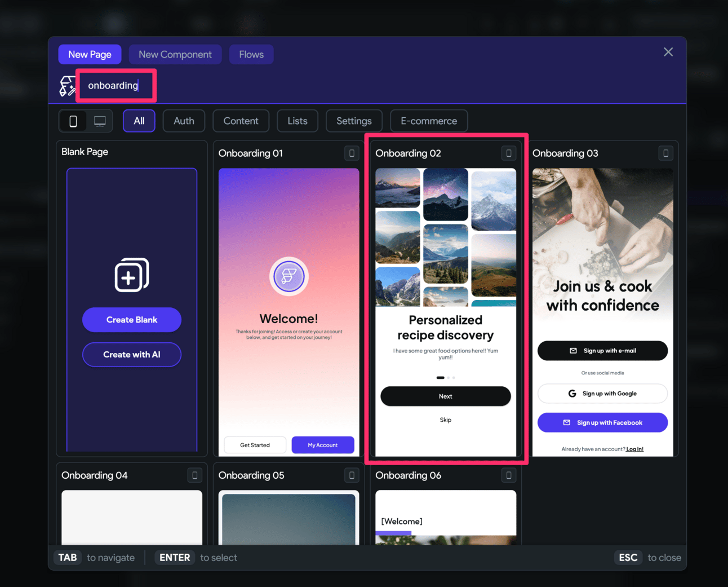
Task: Click My Account button in Onboarding 01
Action: pyautogui.click(x=323, y=445)
